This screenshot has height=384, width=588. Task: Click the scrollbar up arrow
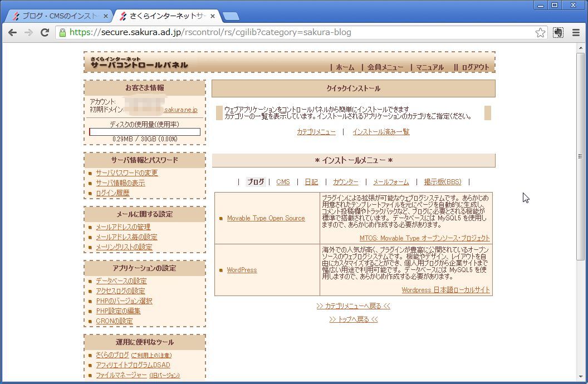click(580, 48)
